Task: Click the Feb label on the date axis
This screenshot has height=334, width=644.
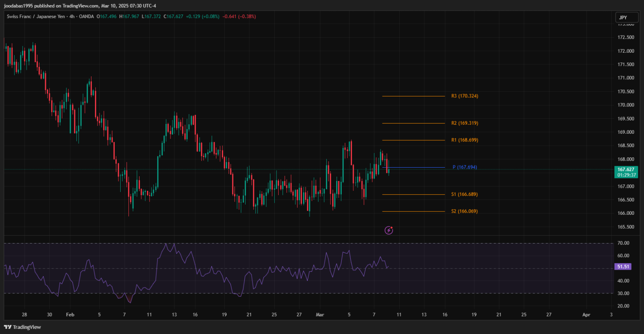Action: tap(70, 314)
